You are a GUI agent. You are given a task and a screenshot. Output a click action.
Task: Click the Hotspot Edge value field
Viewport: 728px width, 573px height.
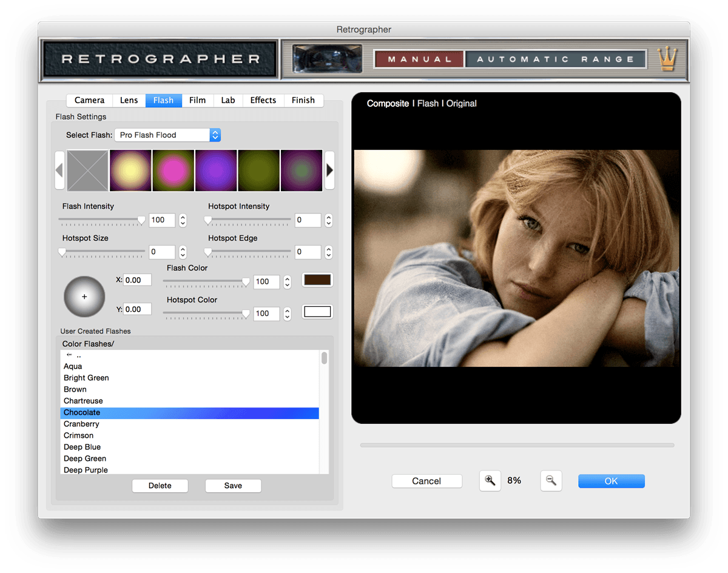[x=308, y=252]
